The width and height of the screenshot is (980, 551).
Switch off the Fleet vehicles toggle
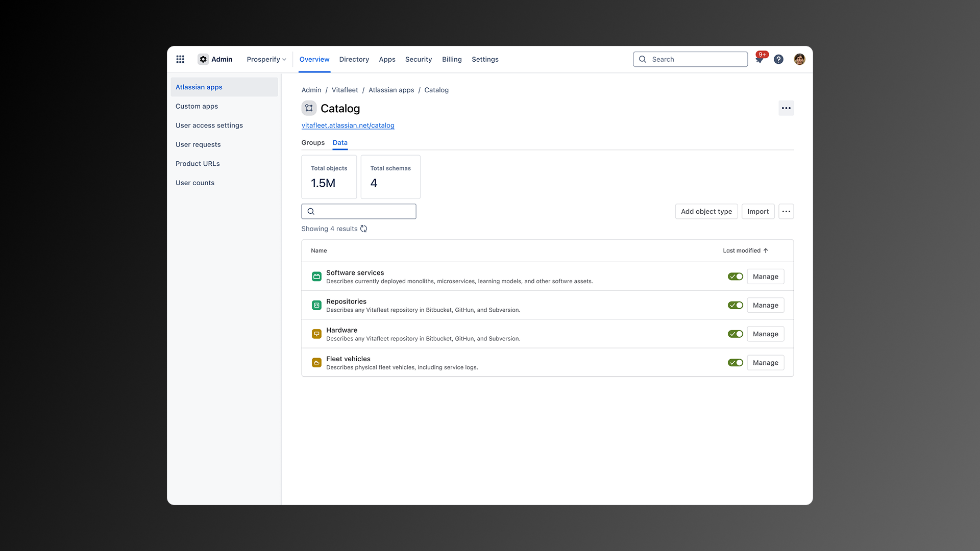(735, 363)
